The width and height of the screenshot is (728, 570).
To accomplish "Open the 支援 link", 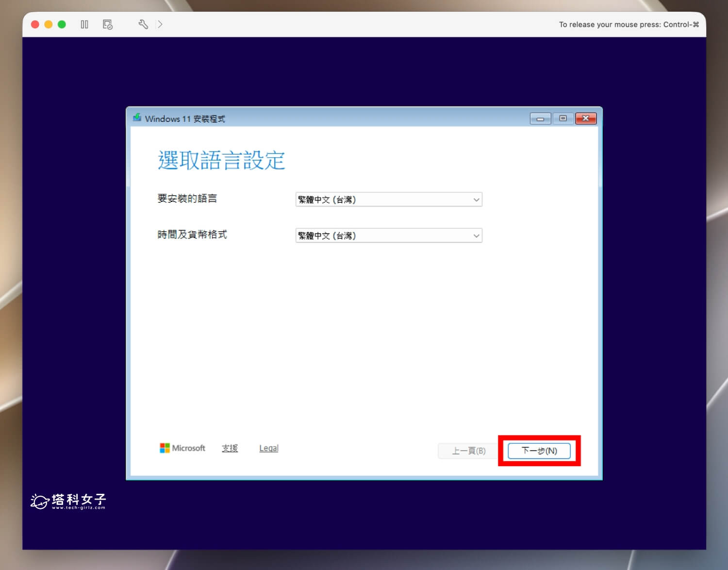I will (x=230, y=448).
